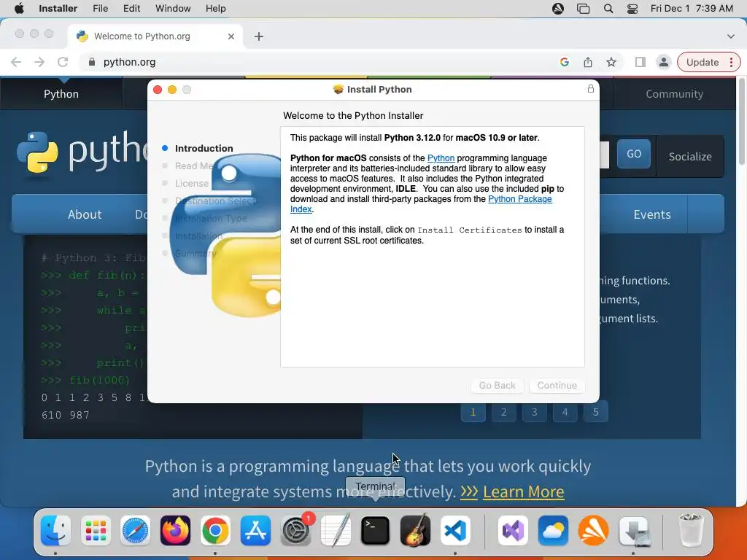Open the Chrome profile avatar

pyautogui.click(x=663, y=62)
